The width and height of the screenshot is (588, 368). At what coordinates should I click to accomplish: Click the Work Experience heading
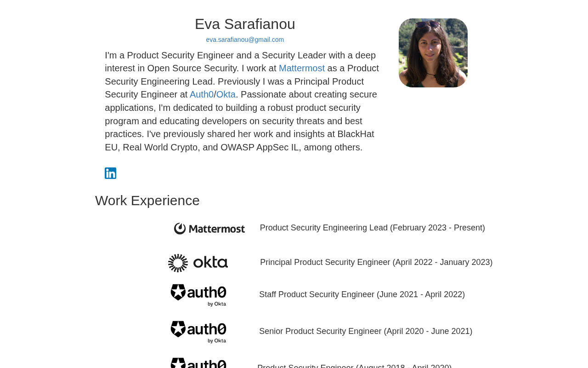[147, 201]
